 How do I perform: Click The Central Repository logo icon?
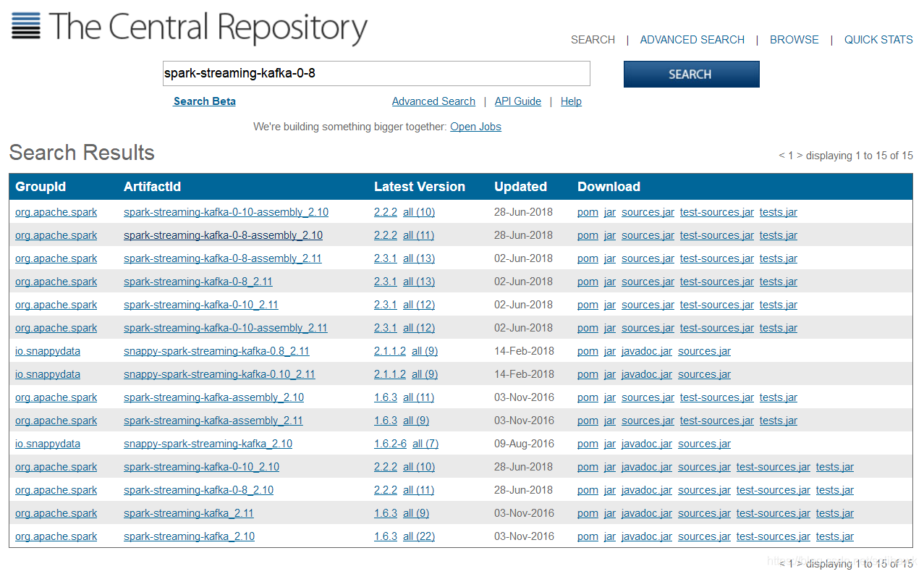pos(26,25)
